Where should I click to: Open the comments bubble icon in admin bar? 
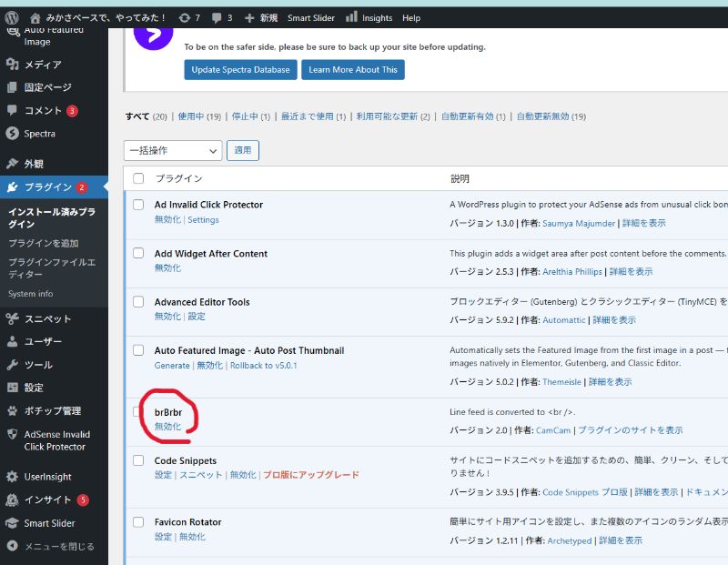[x=216, y=17]
